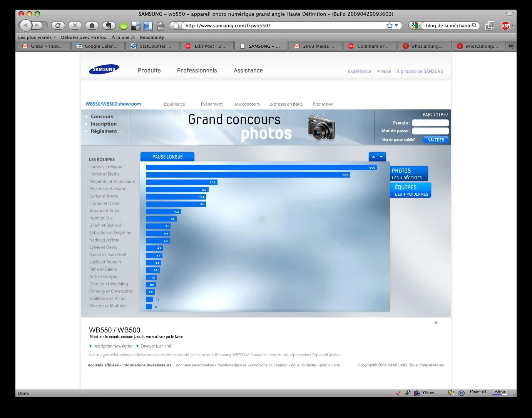Expand the URL history dropdown arrow

click(x=396, y=25)
